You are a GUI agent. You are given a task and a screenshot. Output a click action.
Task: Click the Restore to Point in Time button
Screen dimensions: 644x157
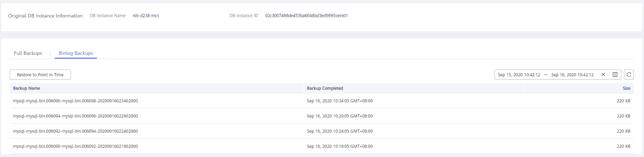40,75
